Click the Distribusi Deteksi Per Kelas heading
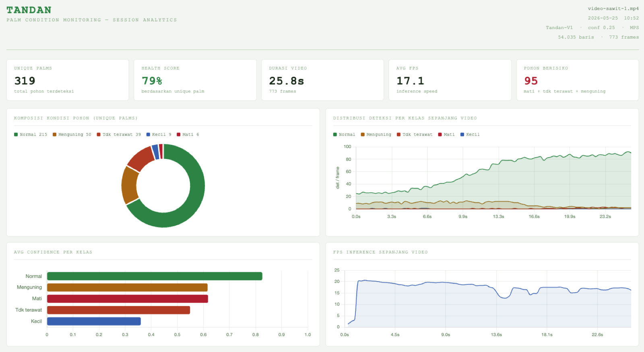The image size is (644, 352). (x=405, y=118)
